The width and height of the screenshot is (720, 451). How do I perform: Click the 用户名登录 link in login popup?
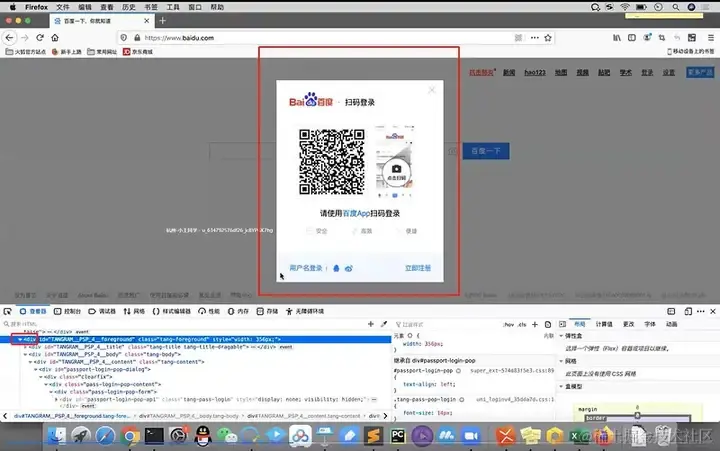click(x=305, y=268)
